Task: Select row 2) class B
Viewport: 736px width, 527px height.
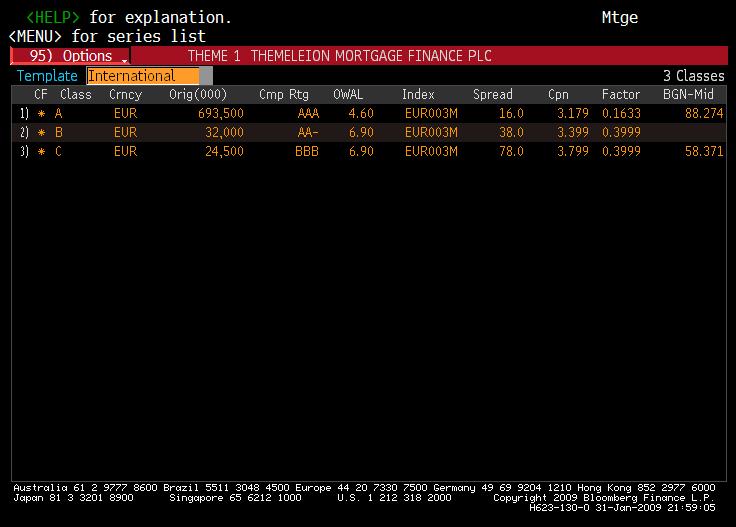Action: click(369, 132)
